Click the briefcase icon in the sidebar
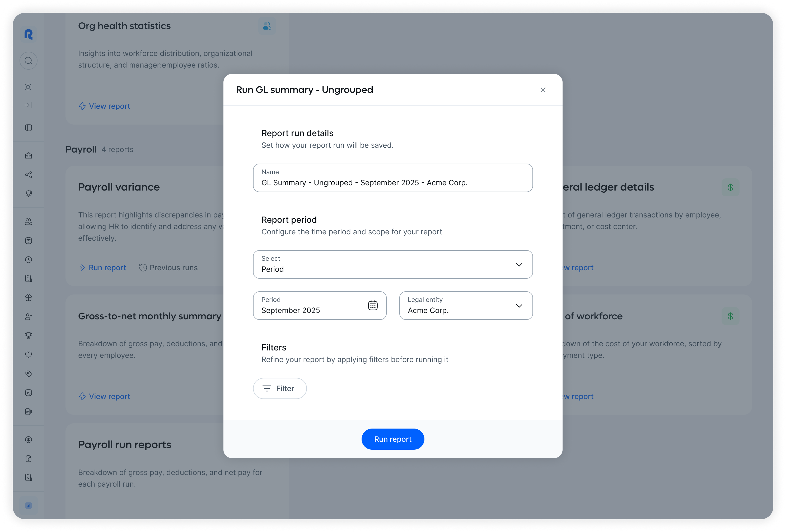Viewport: 786px width, 532px height. pyautogui.click(x=29, y=156)
